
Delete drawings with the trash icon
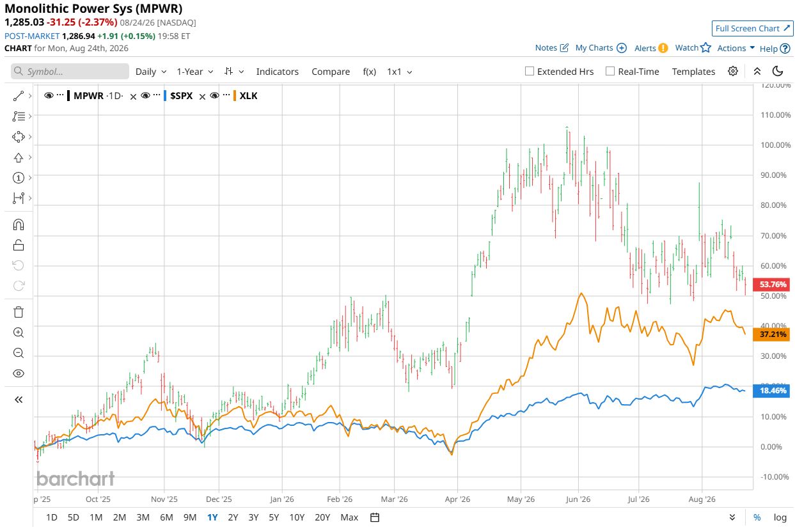coord(18,312)
